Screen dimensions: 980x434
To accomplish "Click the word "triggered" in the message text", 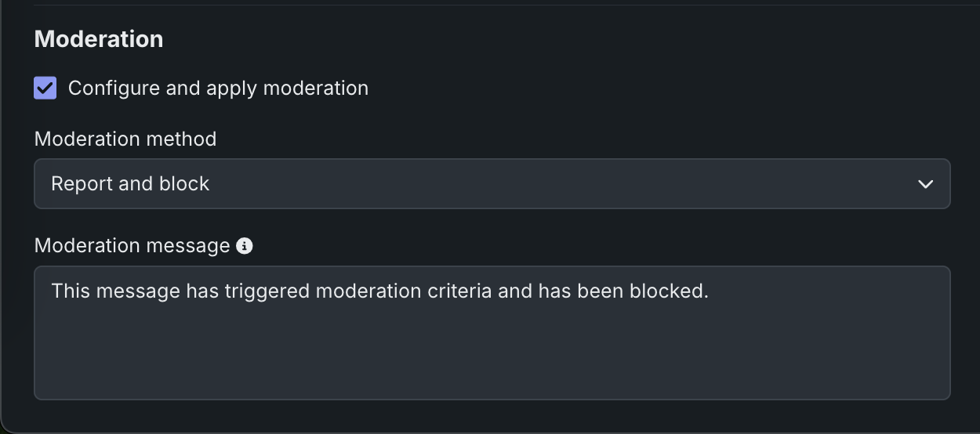I will point(267,291).
